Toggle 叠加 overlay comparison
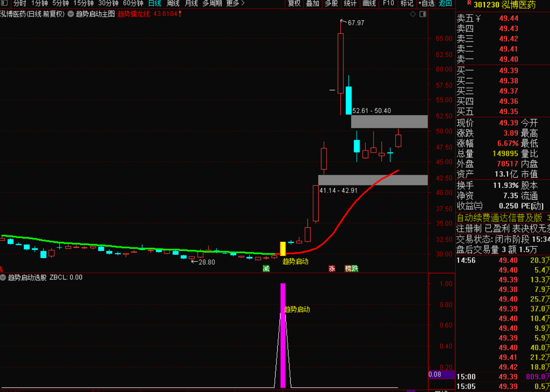The image size is (550, 392). [313, 3]
